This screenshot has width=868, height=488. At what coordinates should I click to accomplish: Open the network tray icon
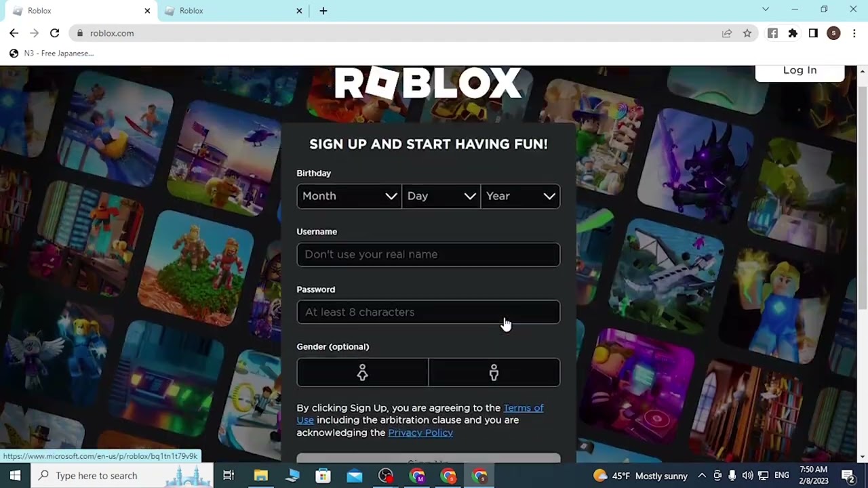(763, 475)
